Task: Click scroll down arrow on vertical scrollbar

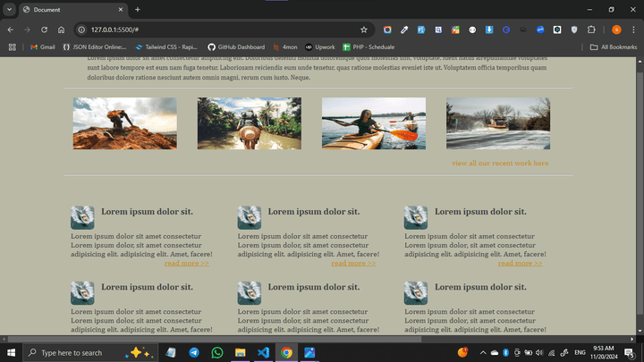Action: tap(640, 331)
